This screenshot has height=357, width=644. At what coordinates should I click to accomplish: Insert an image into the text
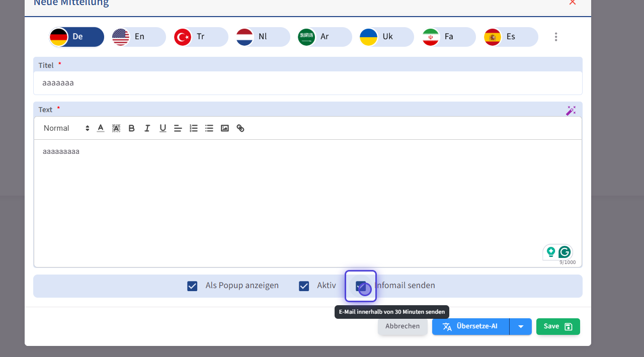click(225, 128)
